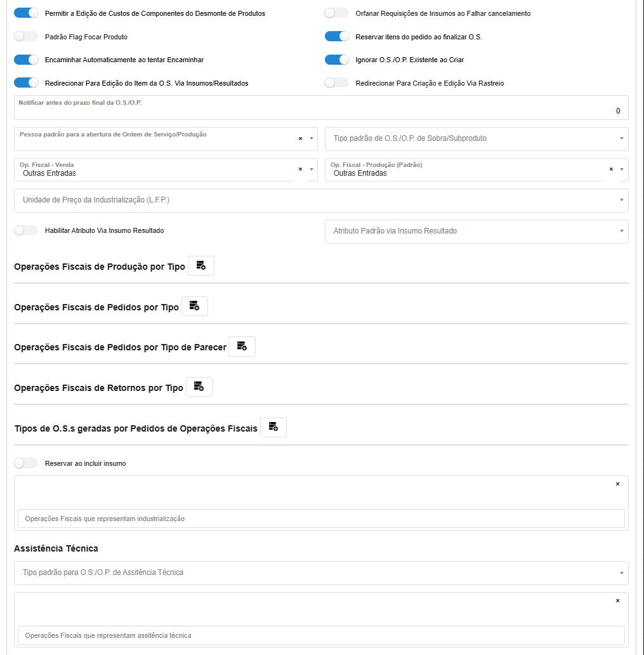Clear industrialização fiscal operations selection
The image size is (644, 655).
tap(617, 484)
